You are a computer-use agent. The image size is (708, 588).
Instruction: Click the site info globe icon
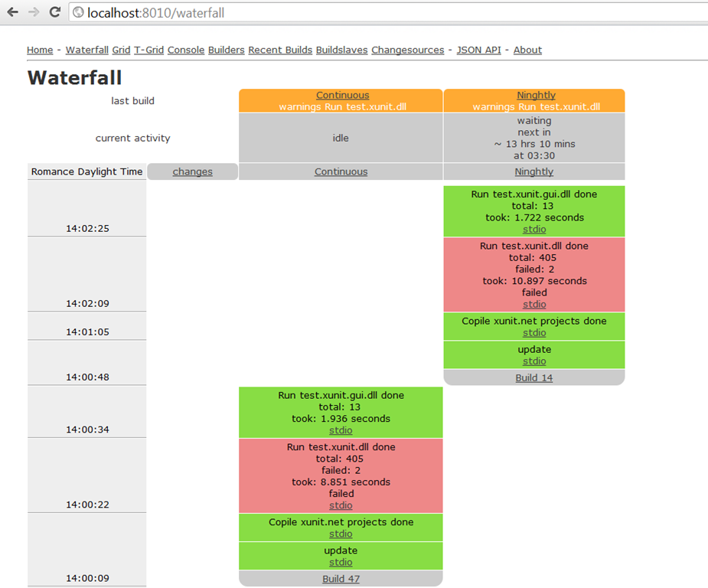[x=78, y=13]
